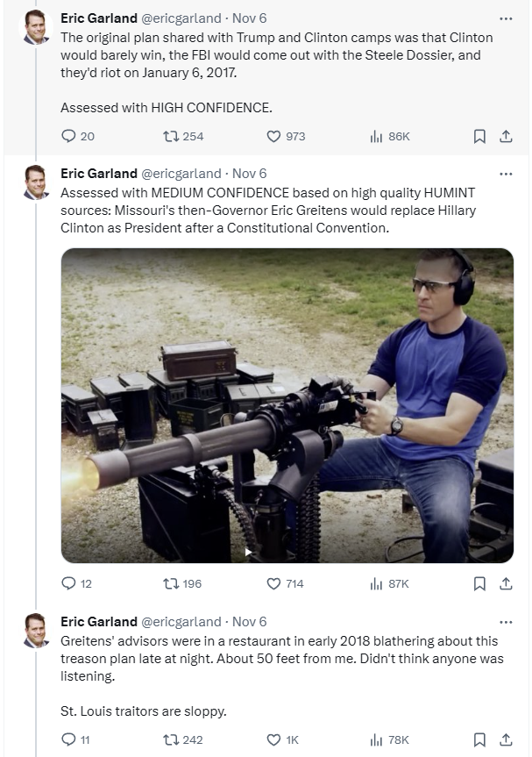Repost the tweet with 242 reposts
Image resolution: width=532 pixels, height=757 pixels.
pos(183,739)
